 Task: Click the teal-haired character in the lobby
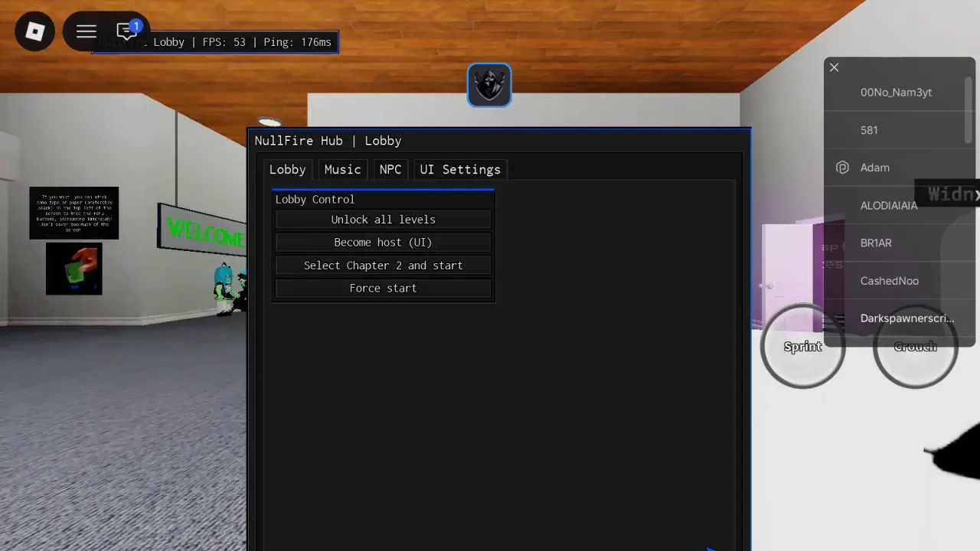click(224, 289)
